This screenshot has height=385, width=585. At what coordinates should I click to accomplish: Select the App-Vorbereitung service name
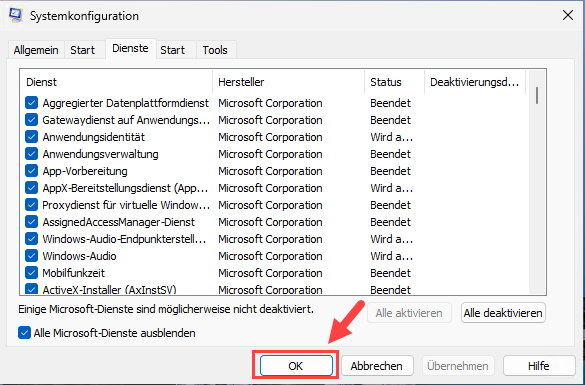[85, 171]
